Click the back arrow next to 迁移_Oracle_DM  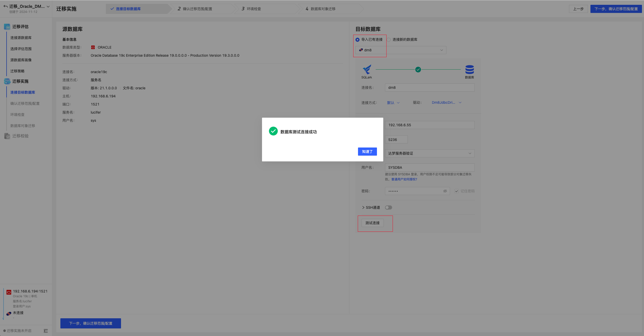(5, 6)
